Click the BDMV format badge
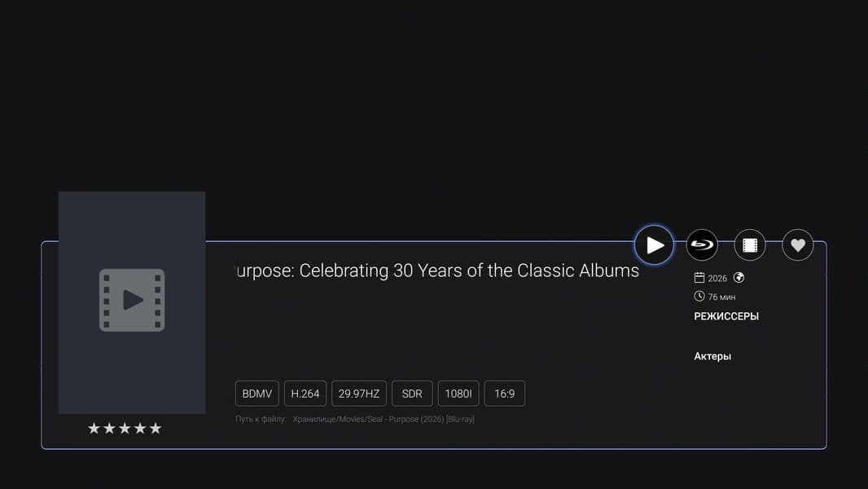The height and width of the screenshot is (489, 868). (256, 394)
